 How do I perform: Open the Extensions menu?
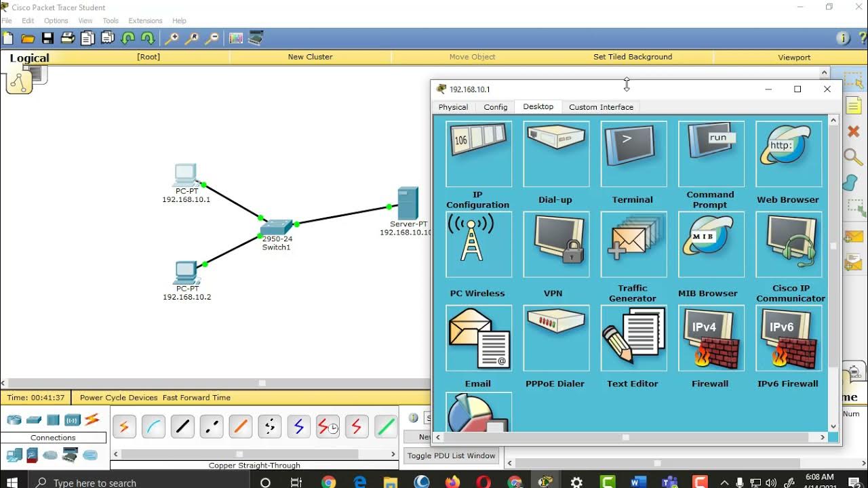point(145,21)
